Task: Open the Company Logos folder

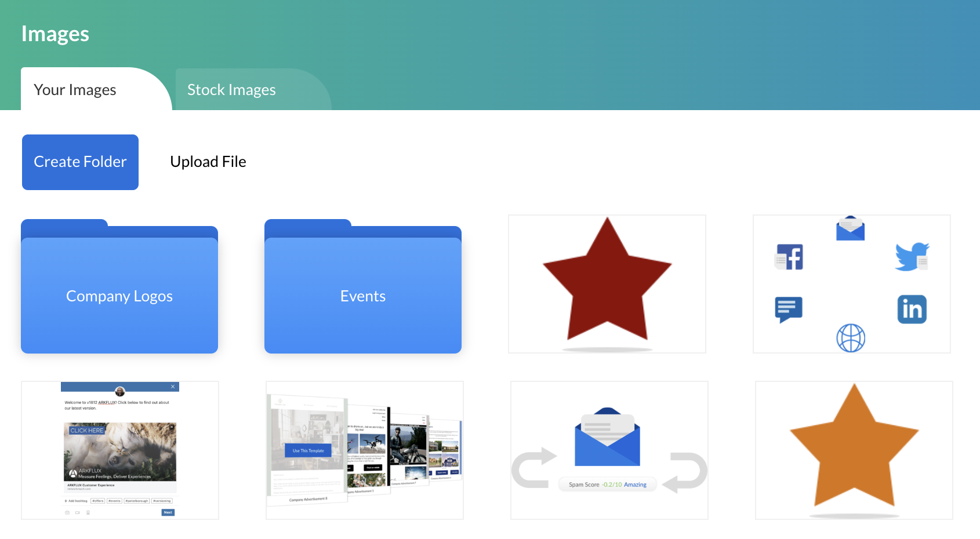Action: pyautogui.click(x=119, y=296)
